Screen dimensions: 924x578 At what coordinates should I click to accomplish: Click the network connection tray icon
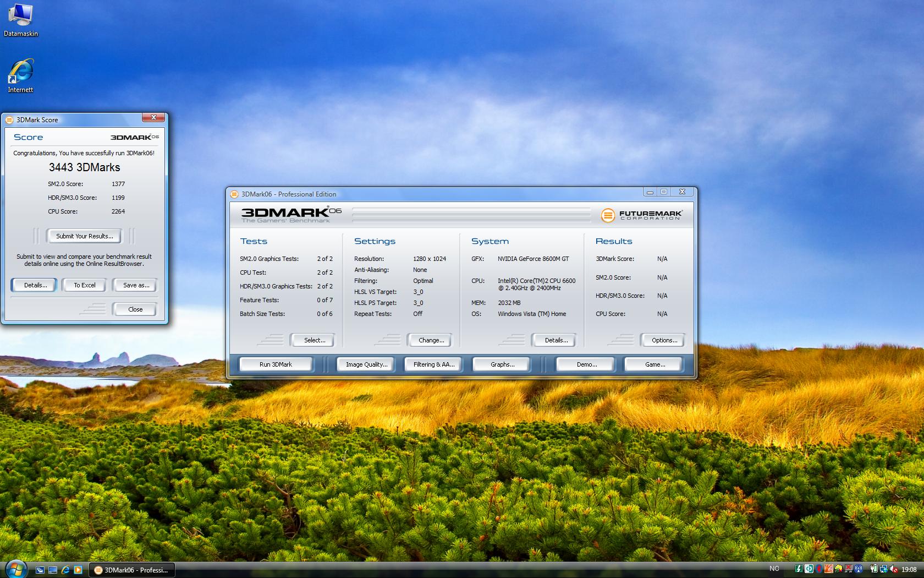point(884,569)
